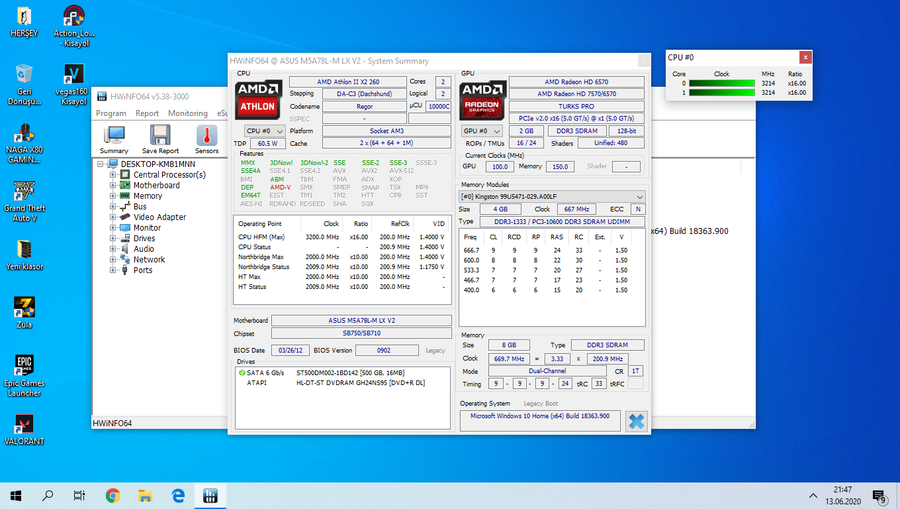Open the Yeni klasör folder icon
Image resolution: width=900 pixels, height=509 pixels.
(x=24, y=255)
